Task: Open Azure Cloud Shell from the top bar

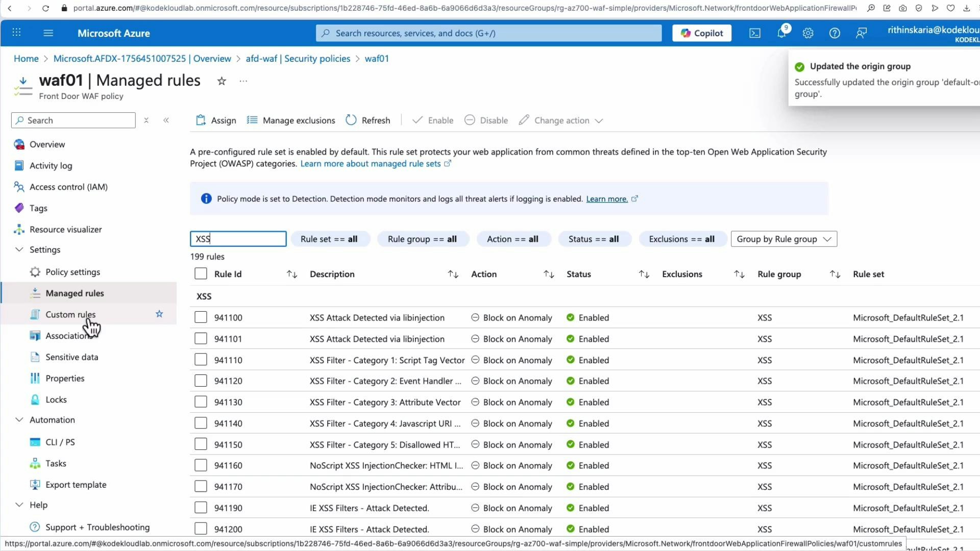Action: pos(754,33)
